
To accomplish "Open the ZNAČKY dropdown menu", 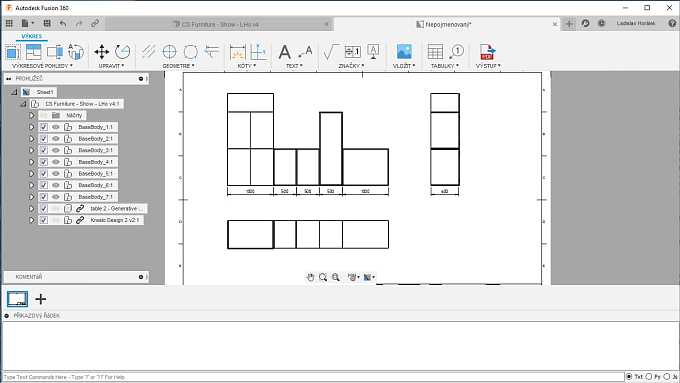I will coord(351,66).
